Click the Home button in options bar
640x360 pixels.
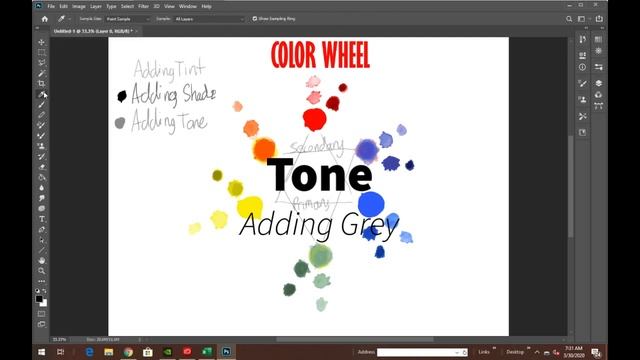coord(44,19)
